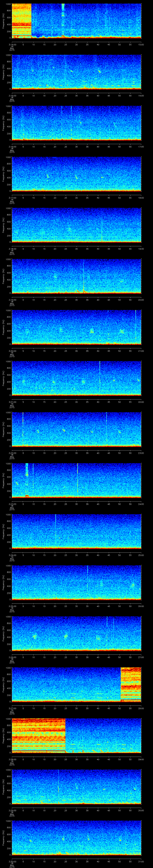Image resolution: width=153 pixels, height=868 pixels.
Task: Click the 3:18:00 start time label
Action: point(12,249)
